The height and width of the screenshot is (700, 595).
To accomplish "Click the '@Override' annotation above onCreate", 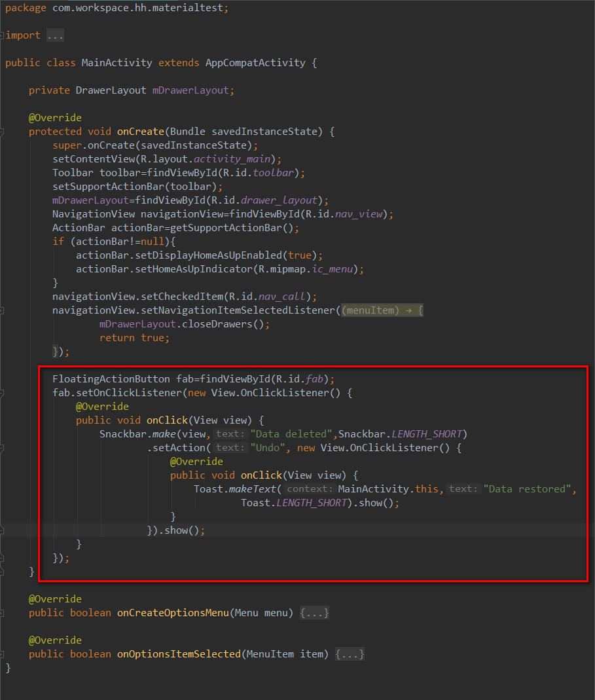I will click(x=56, y=118).
